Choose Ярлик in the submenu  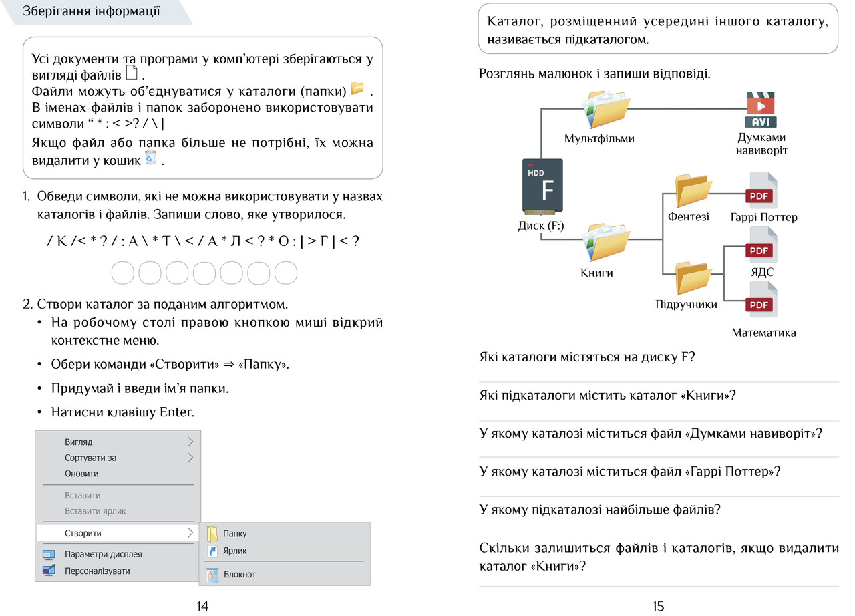click(286, 551)
